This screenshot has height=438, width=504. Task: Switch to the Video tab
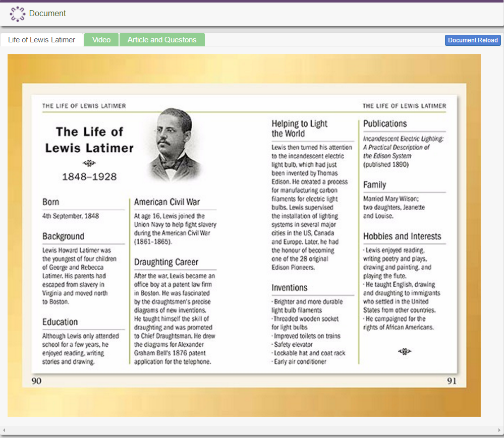(x=101, y=39)
